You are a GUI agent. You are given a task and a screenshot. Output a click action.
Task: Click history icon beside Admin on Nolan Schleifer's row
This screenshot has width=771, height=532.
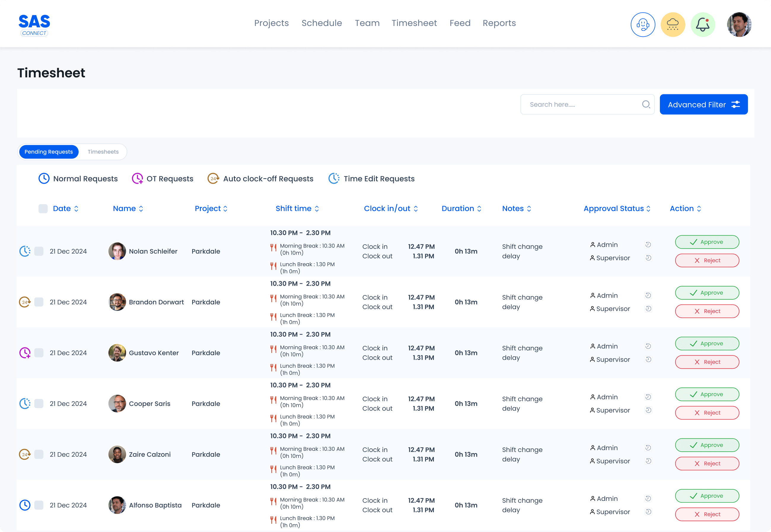[648, 244]
